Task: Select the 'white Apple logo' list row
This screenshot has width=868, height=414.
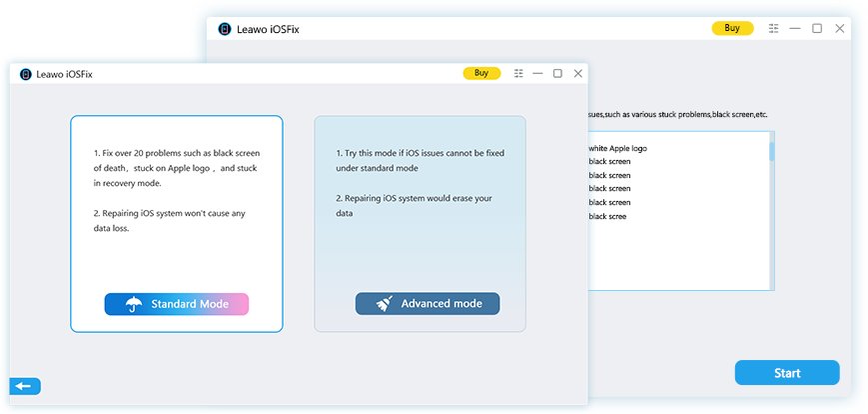Action: (617, 149)
